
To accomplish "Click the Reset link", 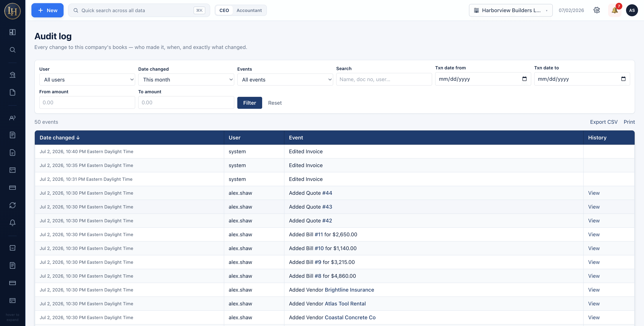I will tap(275, 103).
